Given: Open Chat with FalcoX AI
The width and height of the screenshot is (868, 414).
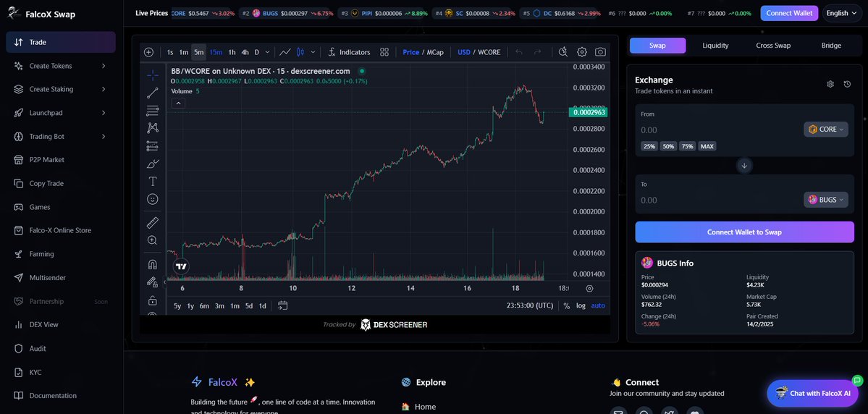Looking at the screenshot, I should click(812, 393).
